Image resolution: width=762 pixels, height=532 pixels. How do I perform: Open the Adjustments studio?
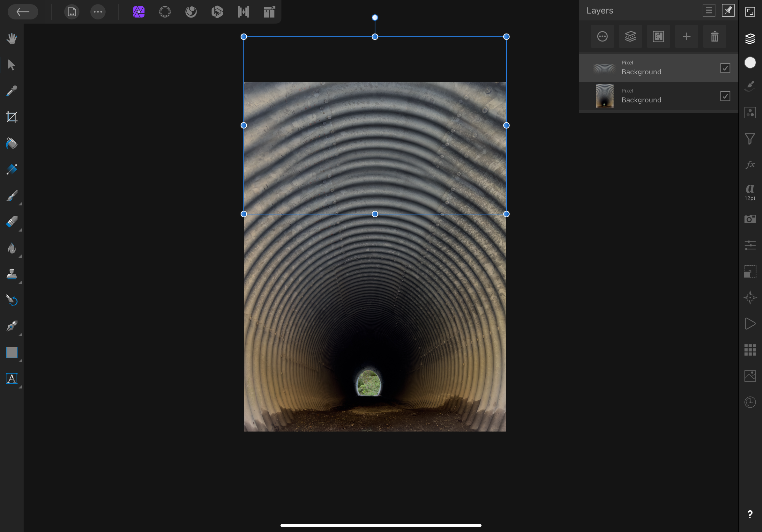click(x=750, y=113)
